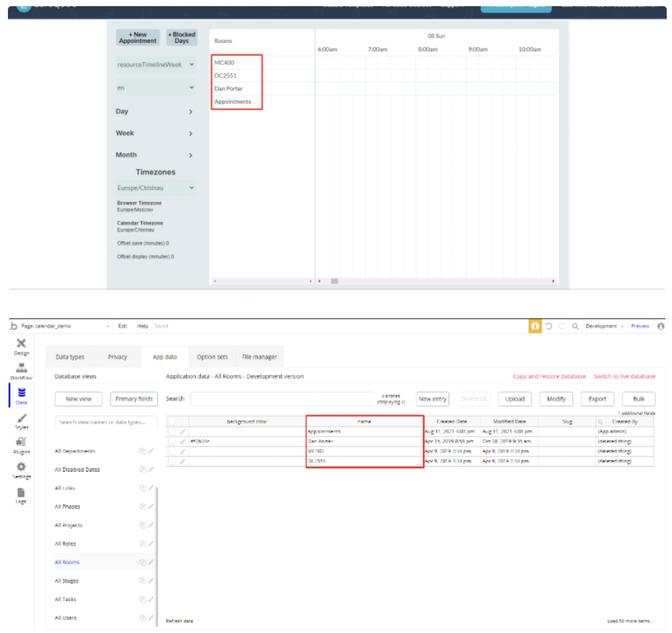The width and height of the screenshot is (672, 633).
Task: Switch to the Option sets tab
Action: click(212, 357)
